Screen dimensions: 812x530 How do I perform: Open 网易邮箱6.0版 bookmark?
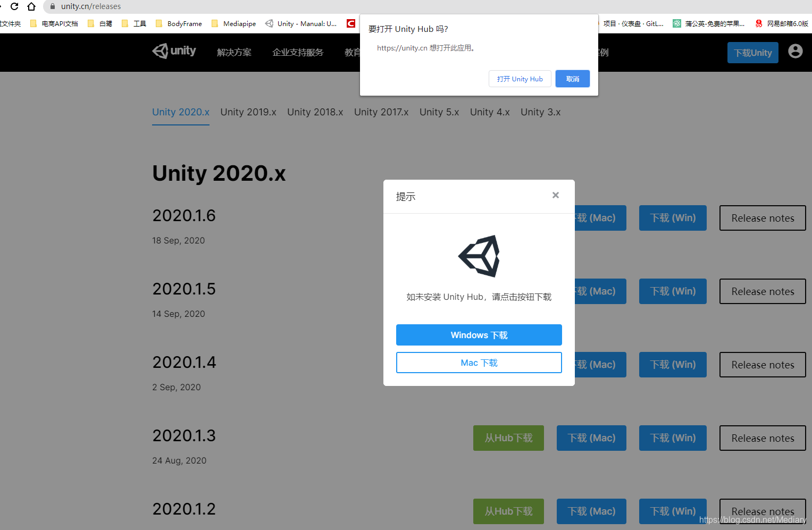(782, 23)
